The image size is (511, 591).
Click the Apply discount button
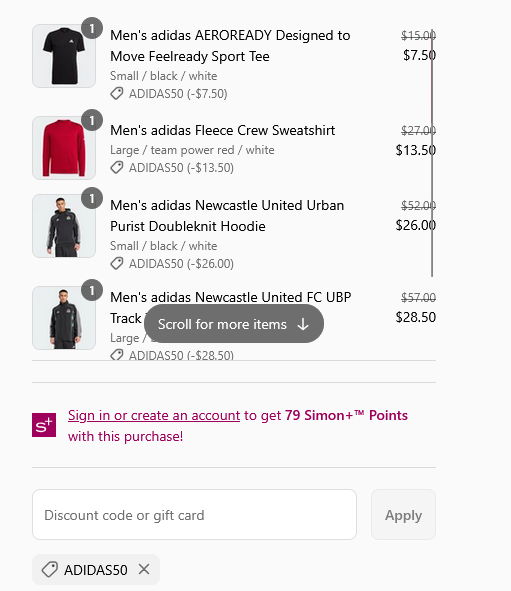(x=403, y=514)
